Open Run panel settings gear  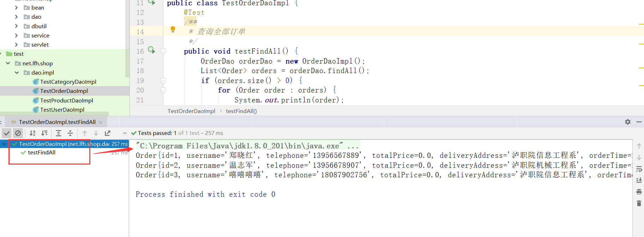tap(628, 122)
